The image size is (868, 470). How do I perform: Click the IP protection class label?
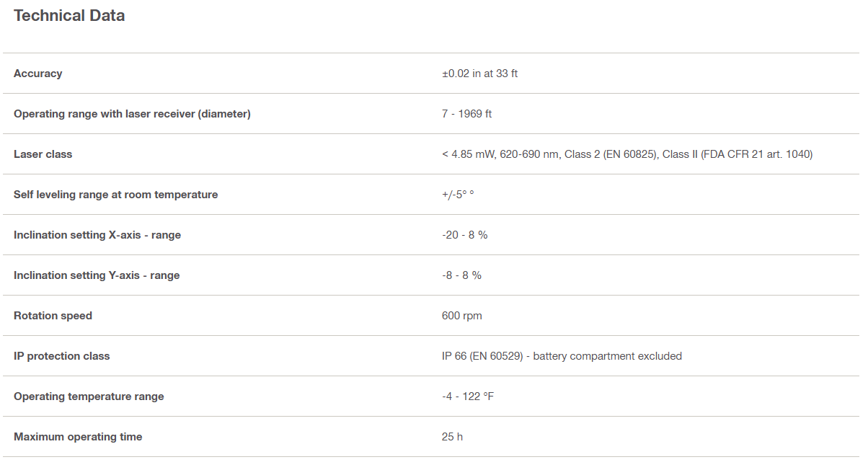(62, 356)
